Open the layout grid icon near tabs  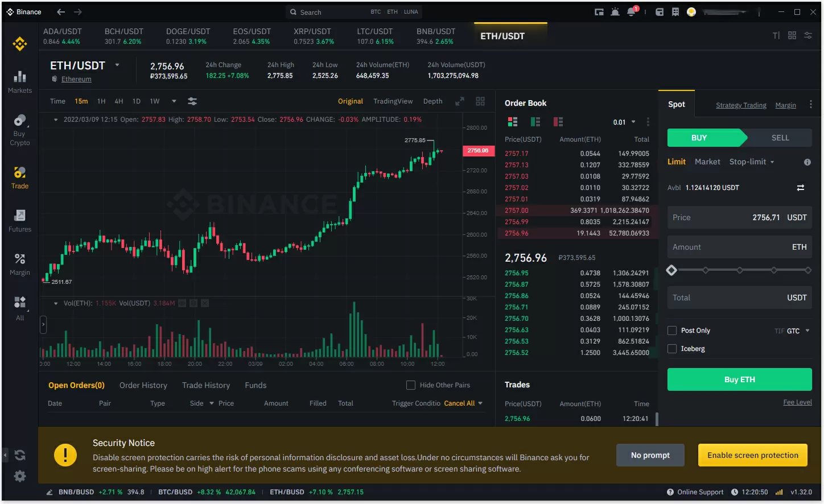pos(792,35)
